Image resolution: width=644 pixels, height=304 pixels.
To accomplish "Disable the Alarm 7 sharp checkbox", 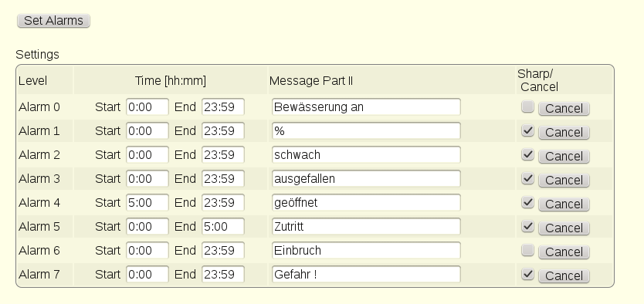I will coord(527,274).
